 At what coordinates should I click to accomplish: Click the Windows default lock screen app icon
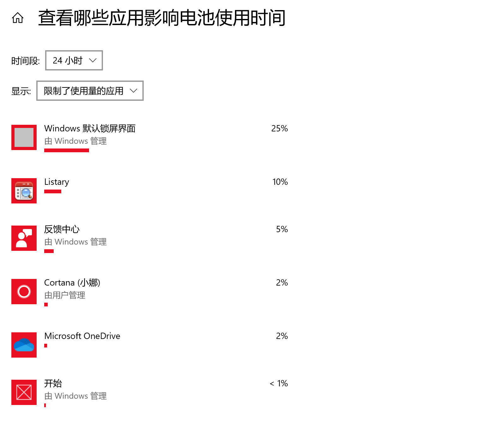[x=24, y=137]
